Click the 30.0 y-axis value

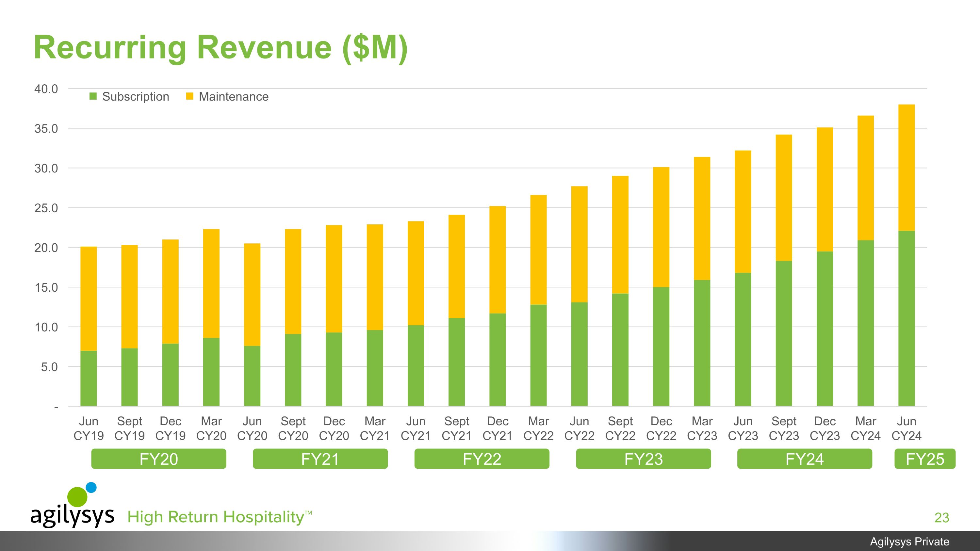coord(46,169)
